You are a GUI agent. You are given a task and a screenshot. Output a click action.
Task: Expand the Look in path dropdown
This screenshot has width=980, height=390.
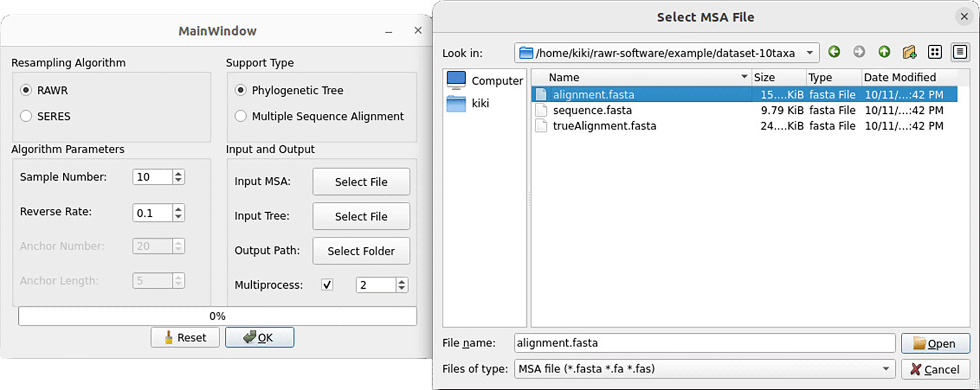(810, 53)
